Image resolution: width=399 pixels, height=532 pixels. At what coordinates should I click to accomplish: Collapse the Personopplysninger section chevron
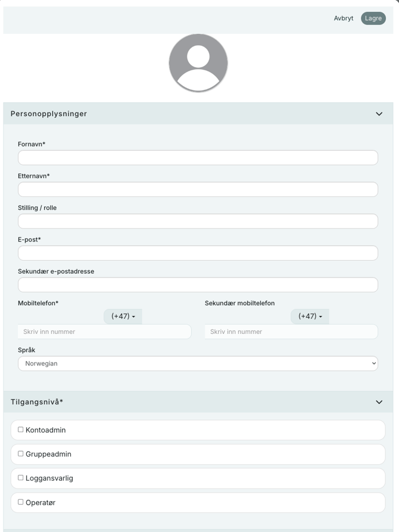378,113
